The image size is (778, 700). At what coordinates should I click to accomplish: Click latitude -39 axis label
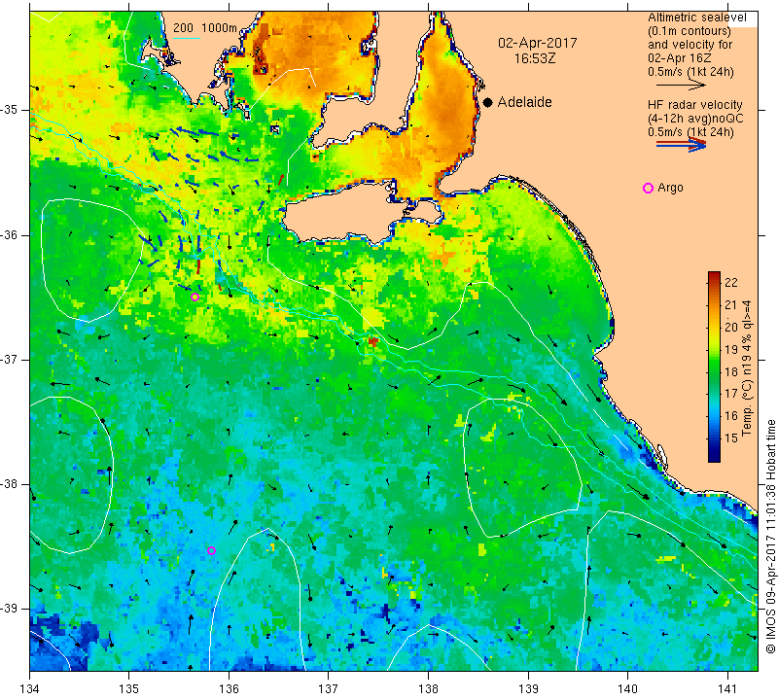[10, 609]
